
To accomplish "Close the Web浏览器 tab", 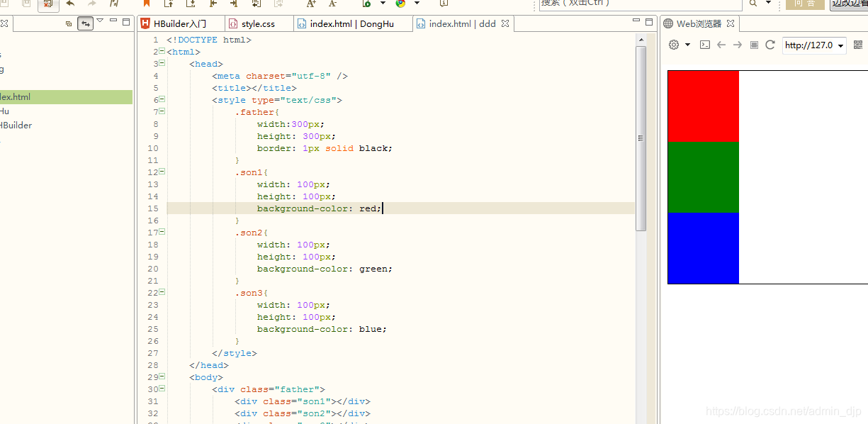I will 731,23.
